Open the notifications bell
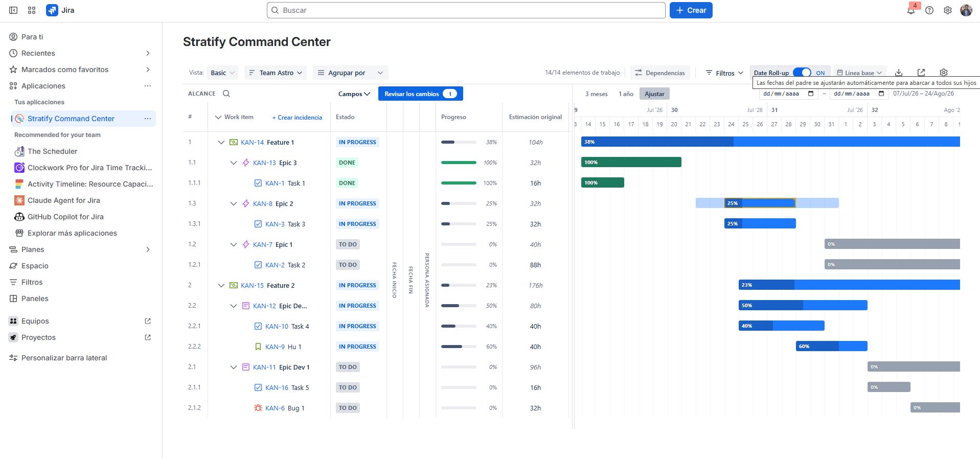This screenshot has width=980, height=459. [x=911, y=10]
